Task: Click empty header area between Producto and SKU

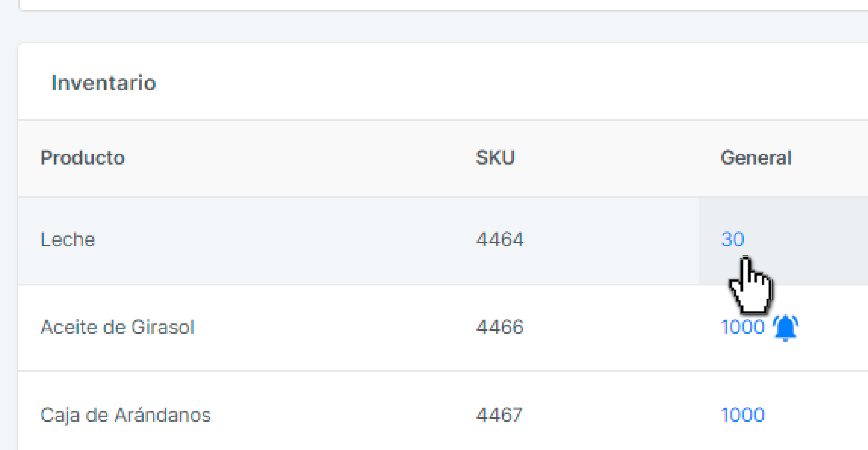Action: [300, 157]
